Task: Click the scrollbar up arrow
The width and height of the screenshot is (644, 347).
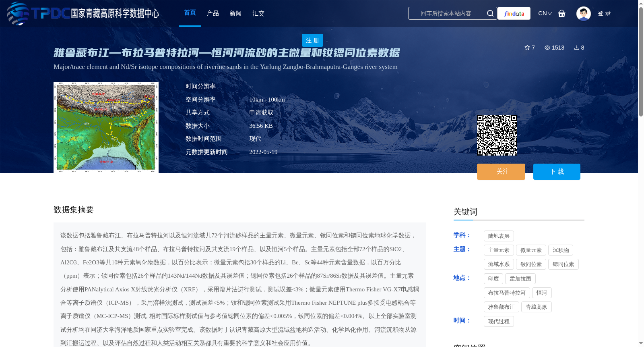Action: pyautogui.click(x=641, y=3)
